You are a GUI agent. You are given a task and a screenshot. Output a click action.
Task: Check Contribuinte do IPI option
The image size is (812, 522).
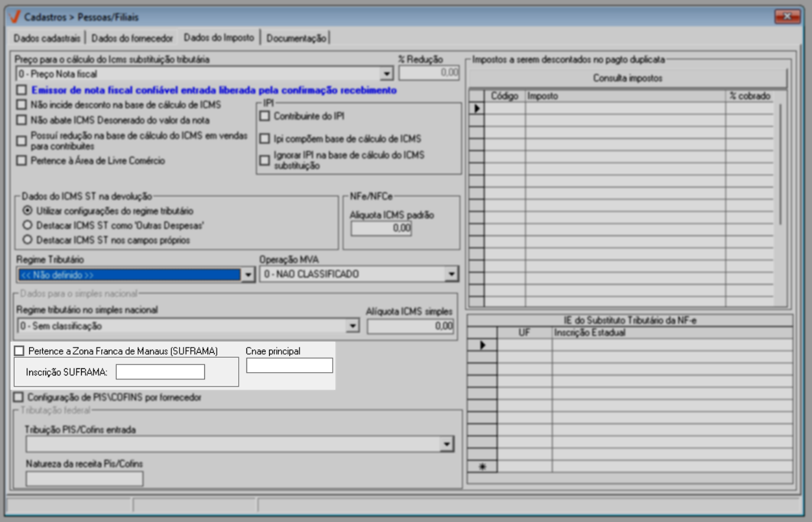click(x=264, y=116)
